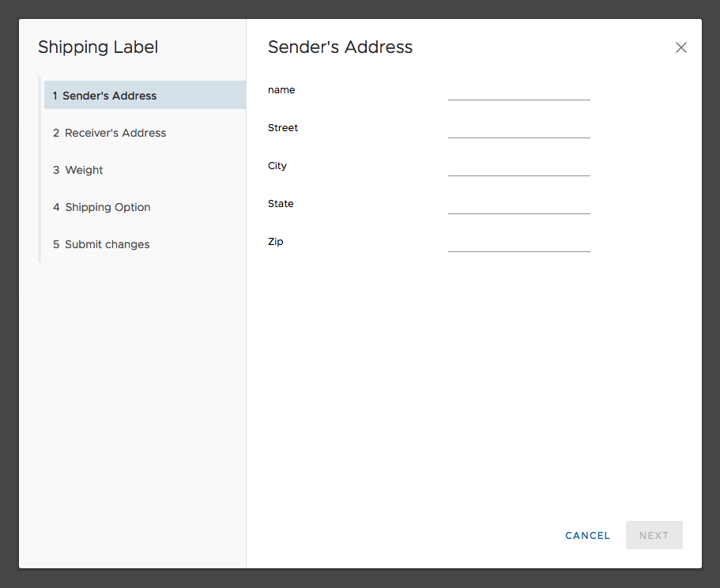Select the Shipping Option step
720x588 pixels.
click(x=107, y=207)
